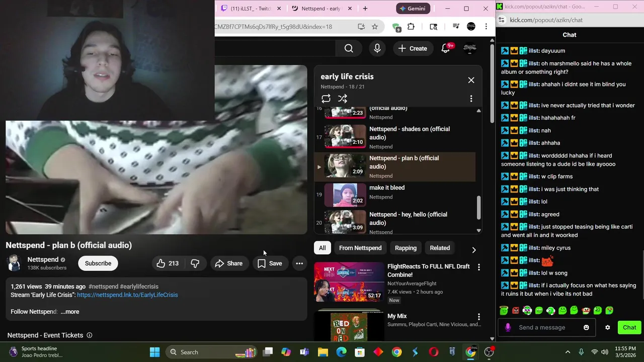
Task: Click the #earlylifecrisis hashtag
Action: (139, 287)
